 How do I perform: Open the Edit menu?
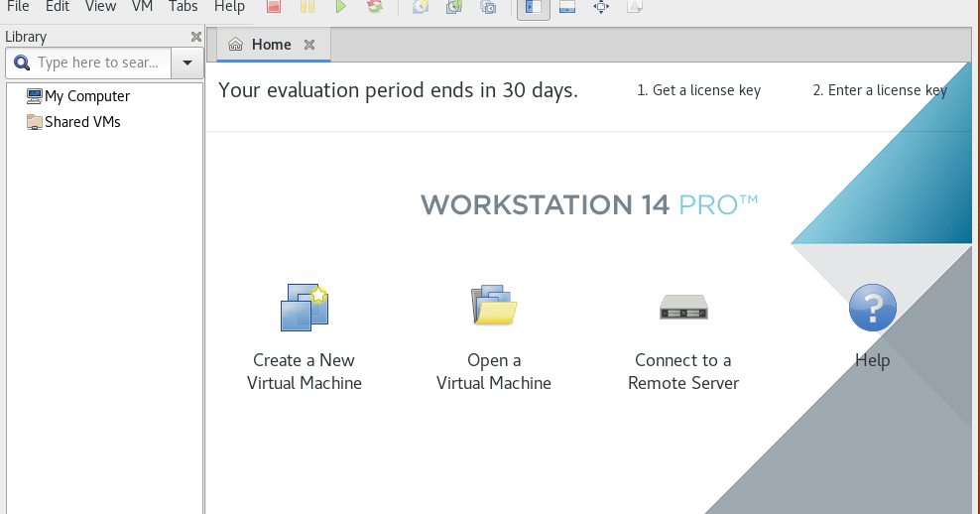(58, 7)
